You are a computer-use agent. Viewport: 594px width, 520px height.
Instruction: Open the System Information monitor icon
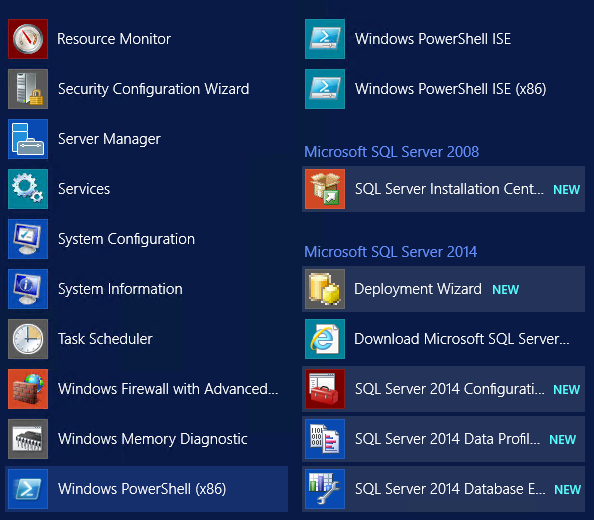pos(28,289)
